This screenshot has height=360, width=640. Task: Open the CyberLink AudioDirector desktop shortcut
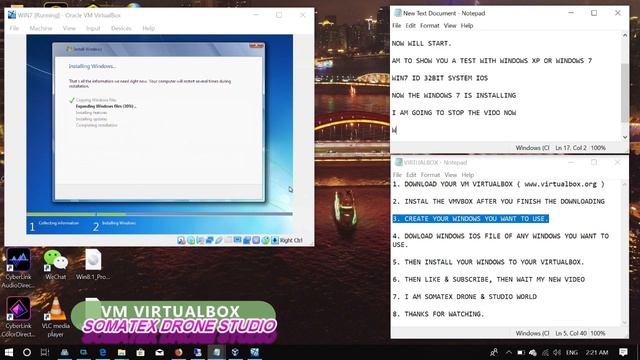coord(18,268)
